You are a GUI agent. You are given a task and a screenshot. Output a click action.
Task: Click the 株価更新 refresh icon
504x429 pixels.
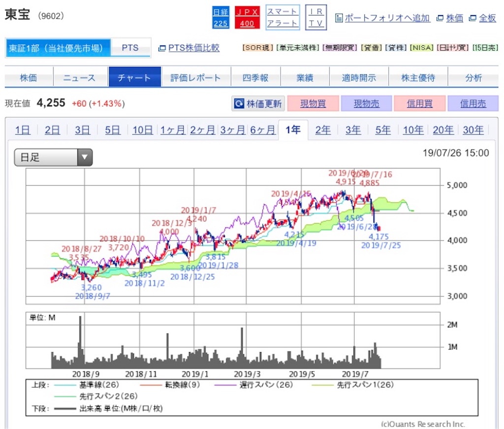[x=239, y=103]
